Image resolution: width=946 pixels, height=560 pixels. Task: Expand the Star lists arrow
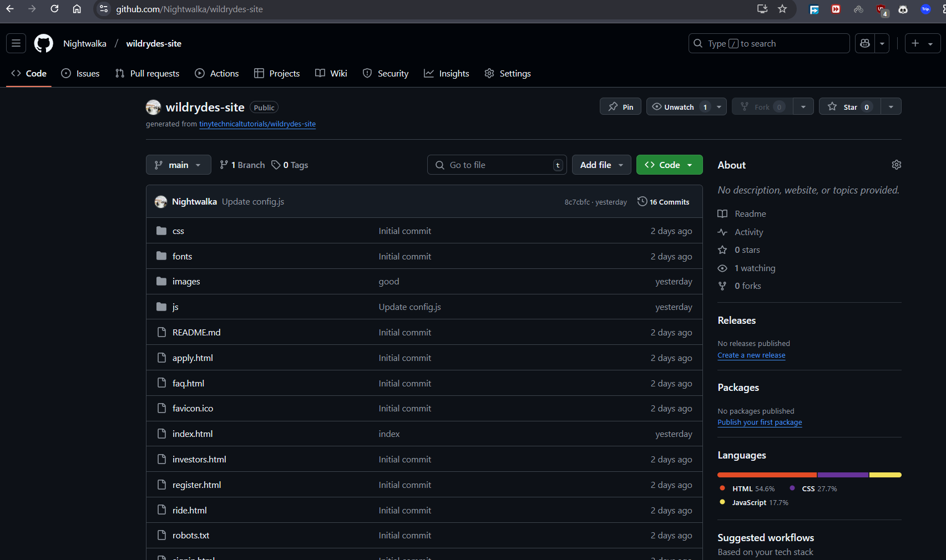pyautogui.click(x=891, y=106)
